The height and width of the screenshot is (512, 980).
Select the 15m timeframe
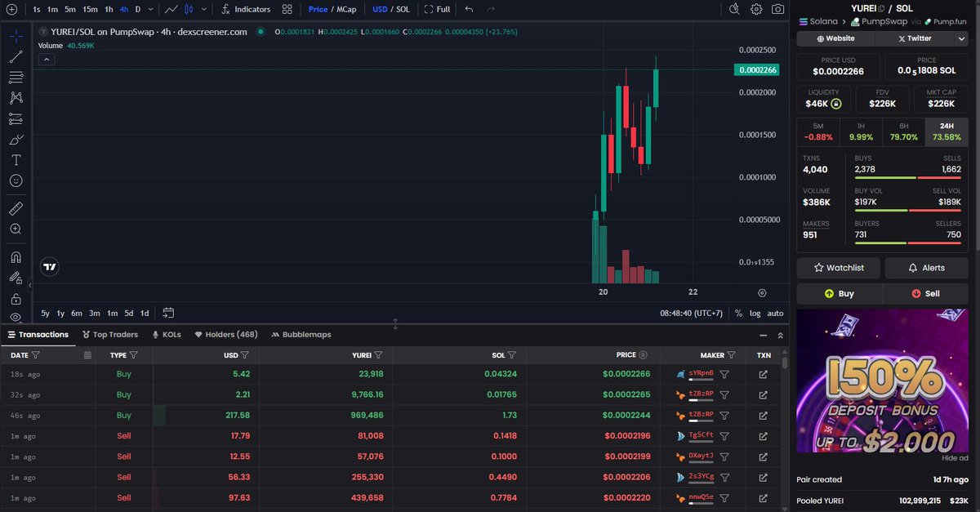coord(90,9)
